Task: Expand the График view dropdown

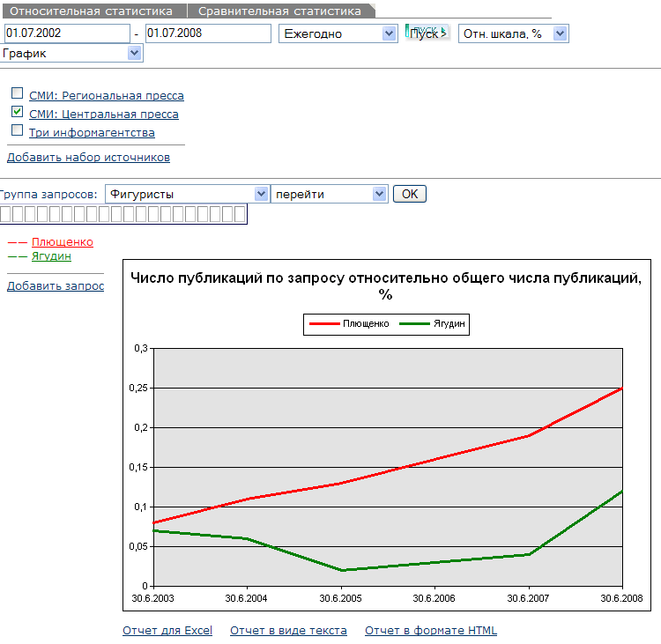Action: [x=71, y=54]
